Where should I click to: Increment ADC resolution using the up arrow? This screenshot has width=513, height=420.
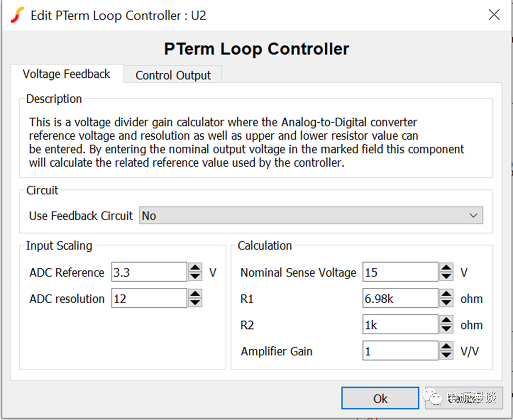[195, 294]
